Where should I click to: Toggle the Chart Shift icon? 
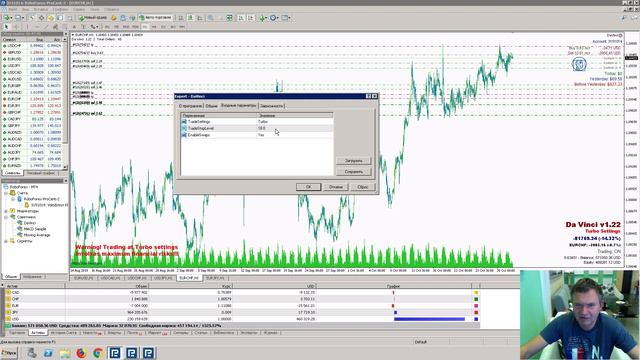(x=251, y=18)
